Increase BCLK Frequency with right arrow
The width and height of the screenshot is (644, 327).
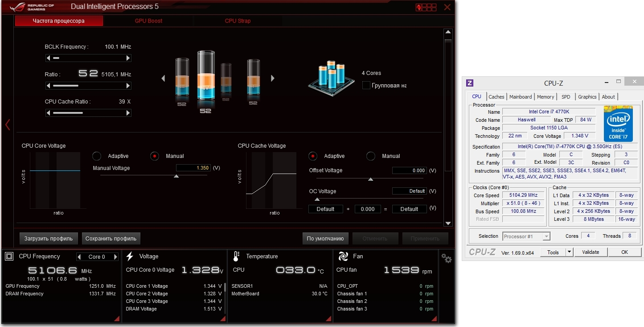pos(128,58)
